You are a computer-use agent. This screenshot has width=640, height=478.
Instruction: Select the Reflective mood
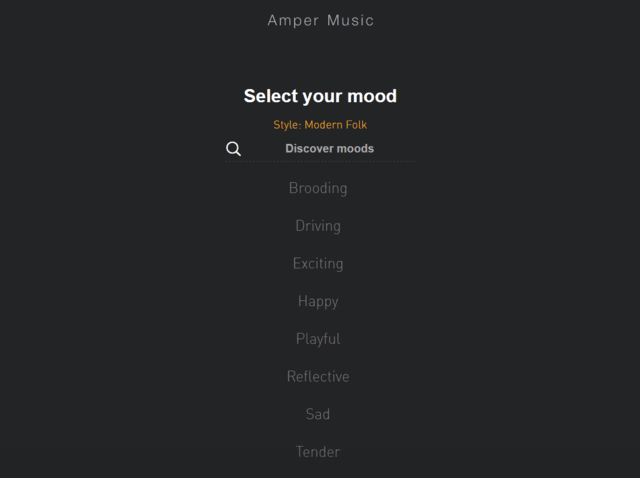coord(318,377)
